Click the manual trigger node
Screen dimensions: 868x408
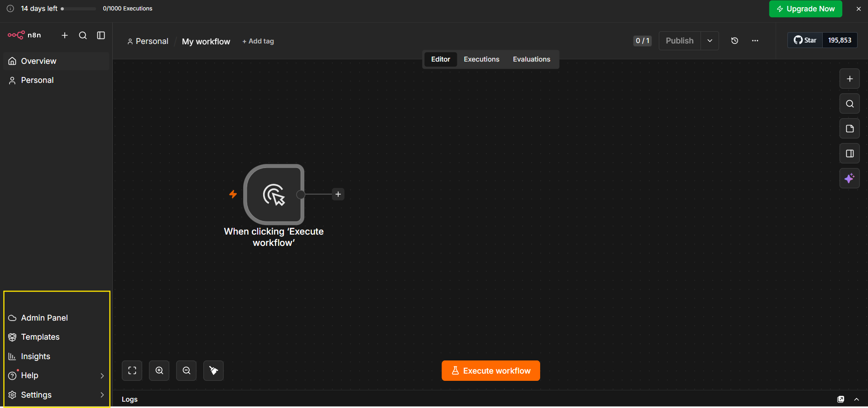coord(274,194)
